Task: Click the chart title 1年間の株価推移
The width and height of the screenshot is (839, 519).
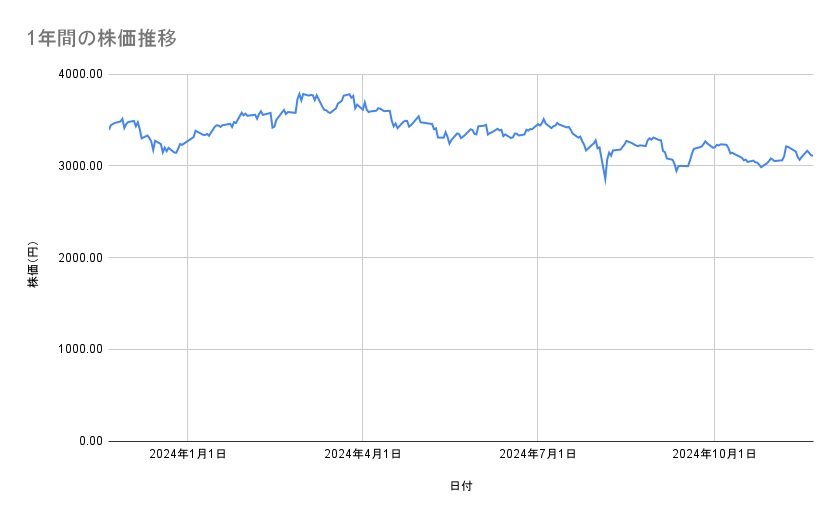Action: tap(102, 38)
